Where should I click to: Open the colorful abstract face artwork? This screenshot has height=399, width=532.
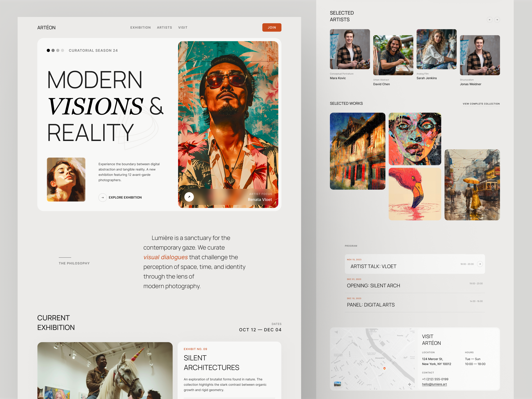(415, 139)
